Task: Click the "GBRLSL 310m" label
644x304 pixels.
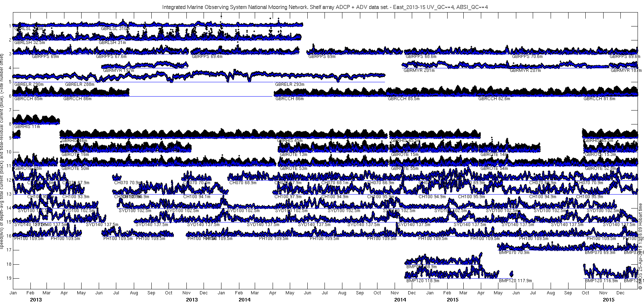Action: click(115, 29)
